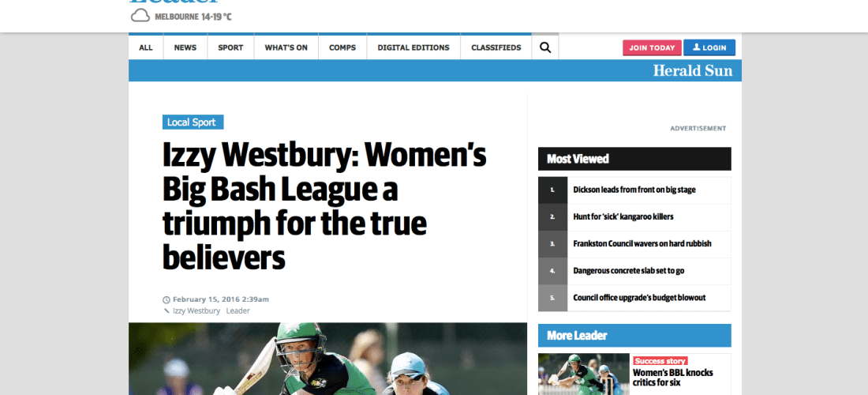Click the cloud weather icon
This screenshot has height=395, width=868.
140,16
